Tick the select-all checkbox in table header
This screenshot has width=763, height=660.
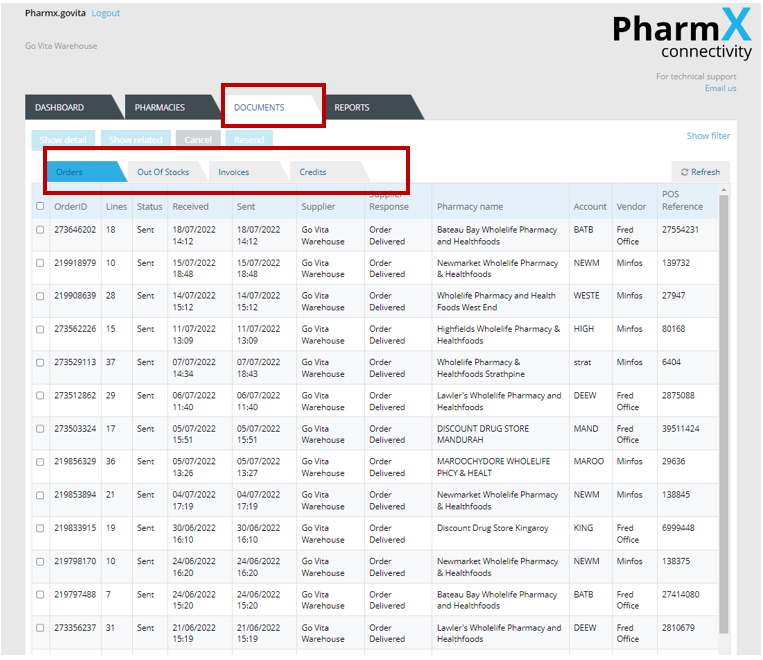40,207
